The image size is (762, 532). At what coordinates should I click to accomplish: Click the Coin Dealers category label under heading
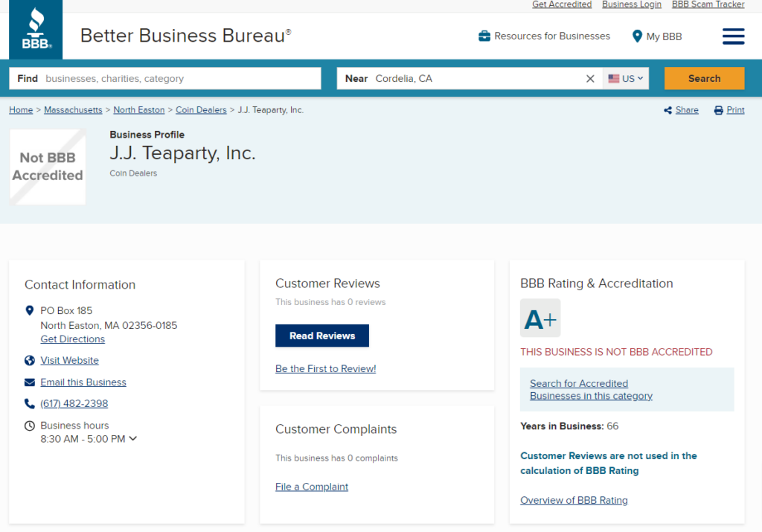pos(133,173)
